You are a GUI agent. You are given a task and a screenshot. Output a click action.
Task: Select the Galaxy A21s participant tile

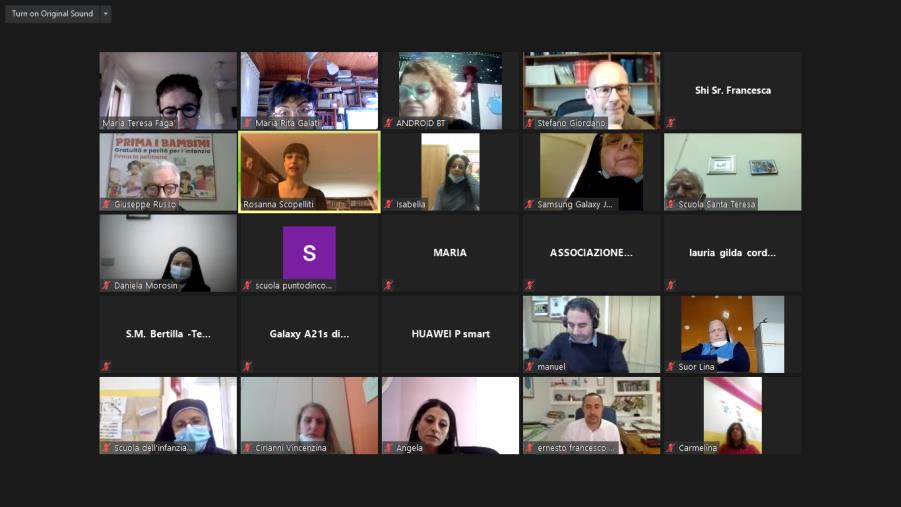click(309, 334)
